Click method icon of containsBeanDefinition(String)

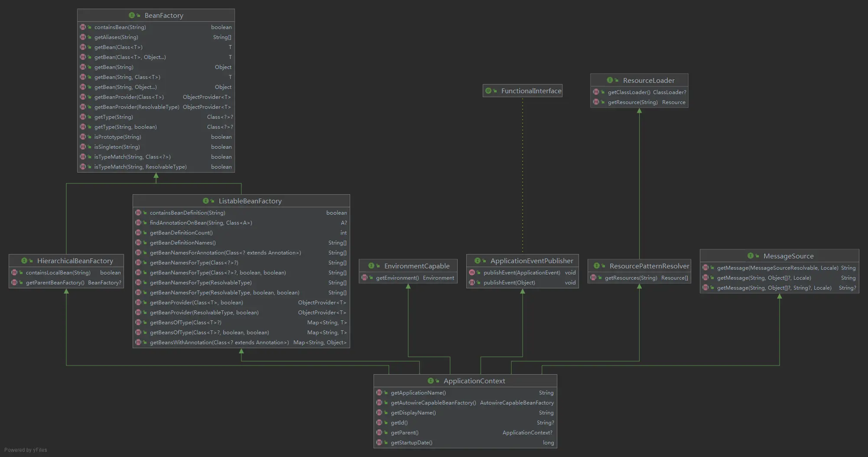(x=138, y=212)
